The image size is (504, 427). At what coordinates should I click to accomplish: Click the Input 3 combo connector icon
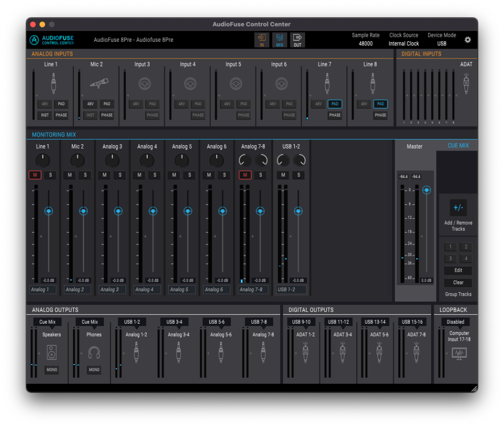click(x=145, y=84)
